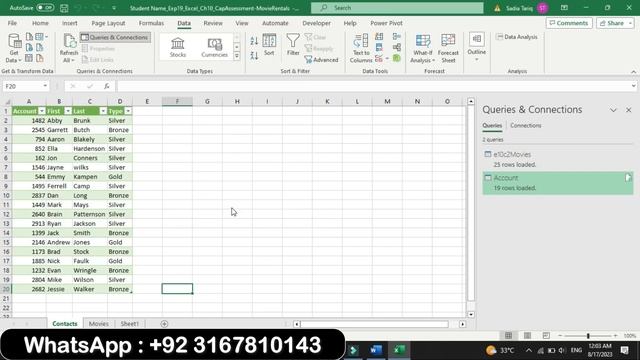This screenshot has width=640, height=360.
Task: Switch to the Home tab
Action: point(40,23)
